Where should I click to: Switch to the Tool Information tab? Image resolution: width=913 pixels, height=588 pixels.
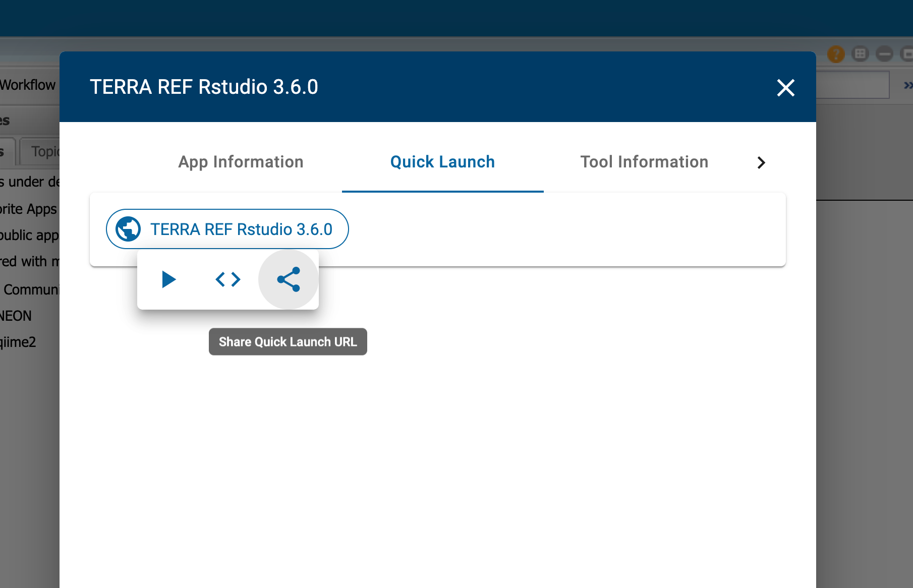[x=645, y=162]
